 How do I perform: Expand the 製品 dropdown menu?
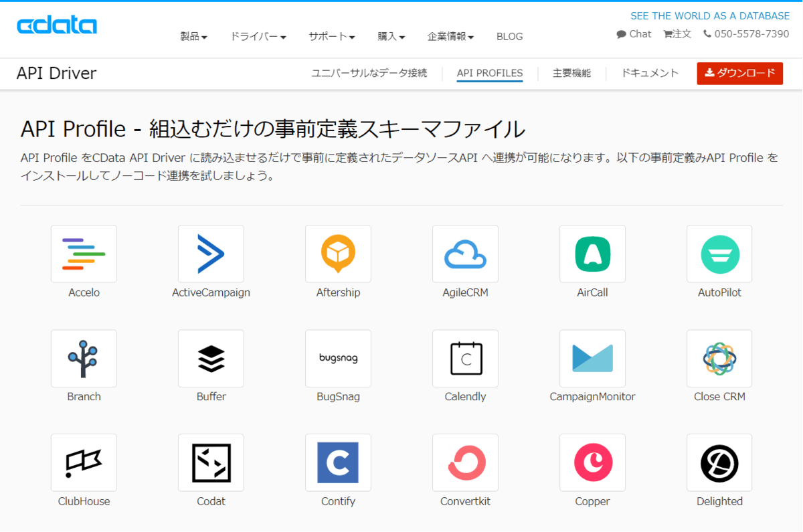pyautogui.click(x=193, y=37)
